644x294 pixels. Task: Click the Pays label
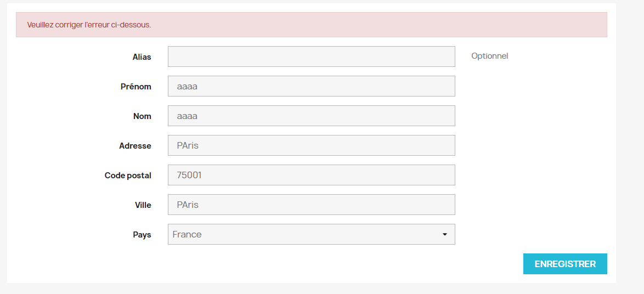point(142,235)
